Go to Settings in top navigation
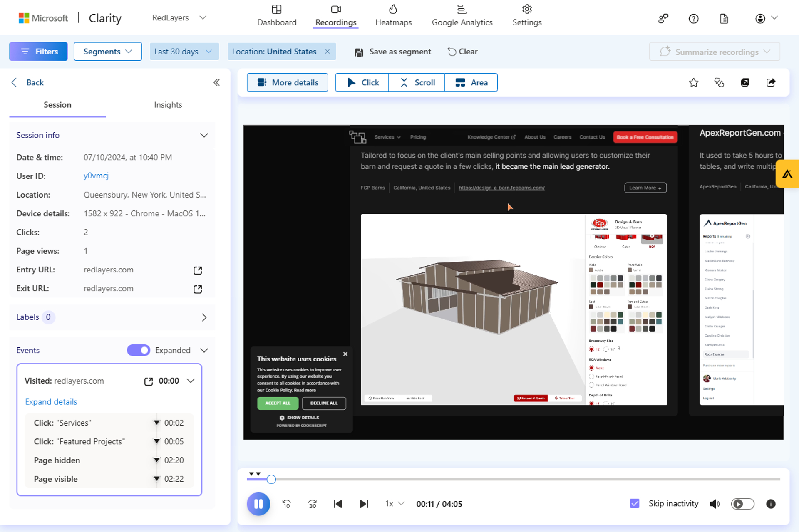The height and width of the screenshot is (532, 799). tap(527, 15)
